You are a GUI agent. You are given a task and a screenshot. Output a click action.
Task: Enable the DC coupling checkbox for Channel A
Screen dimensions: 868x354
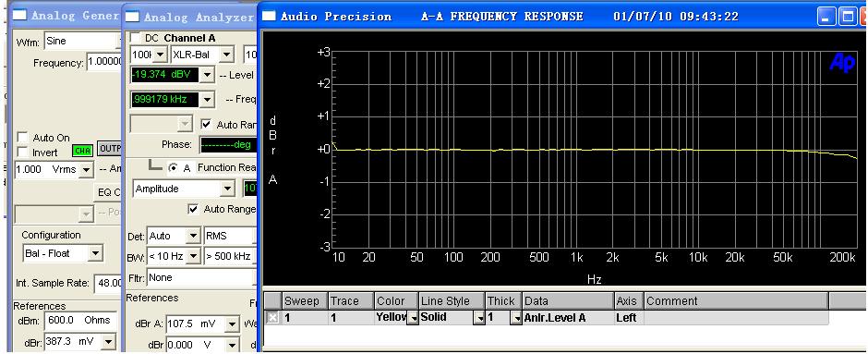click(136, 38)
